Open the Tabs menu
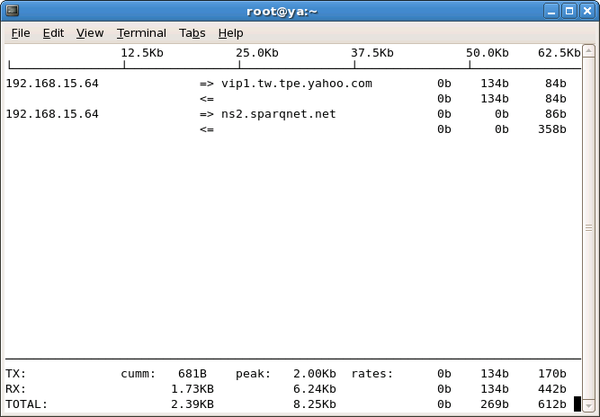This screenshot has height=417, width=600. (192, 33)
